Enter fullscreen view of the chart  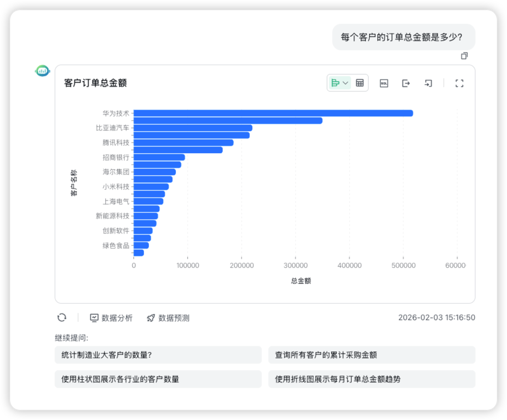[x=460, y=83]
